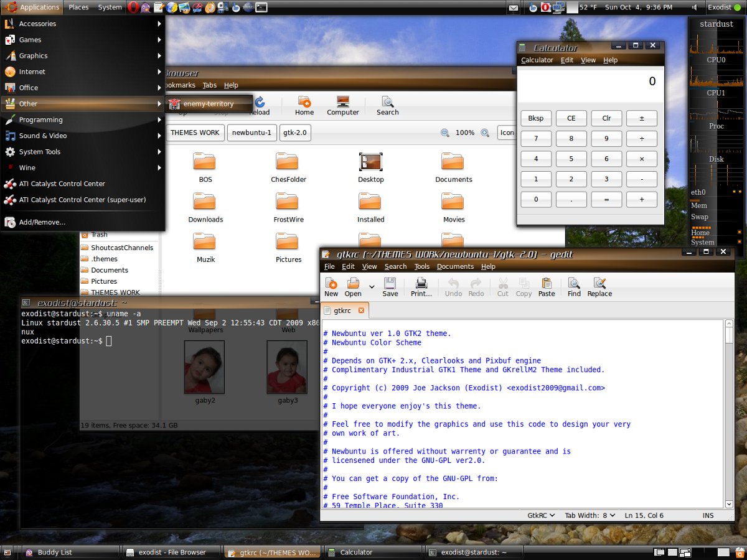Open gedit's Documents menu
This screenshot has width=747, height=560.
click(455, 266)
